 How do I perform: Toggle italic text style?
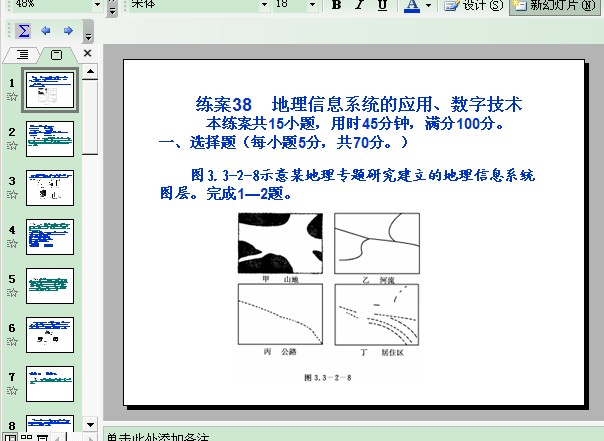[360, 5]
